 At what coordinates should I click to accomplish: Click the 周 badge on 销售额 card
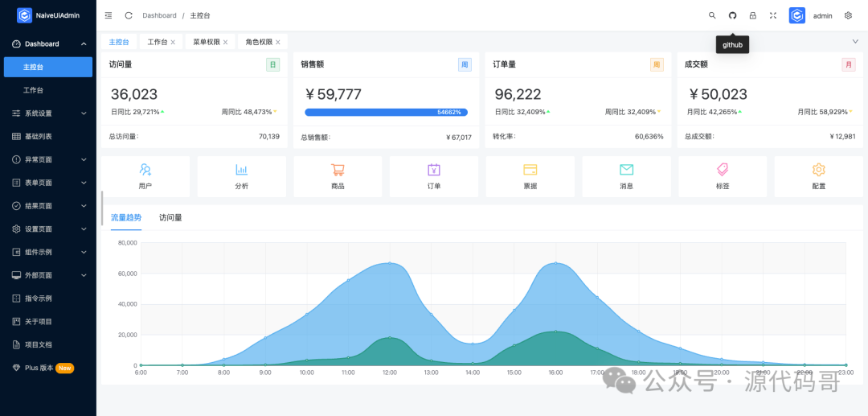click(465, 65)
